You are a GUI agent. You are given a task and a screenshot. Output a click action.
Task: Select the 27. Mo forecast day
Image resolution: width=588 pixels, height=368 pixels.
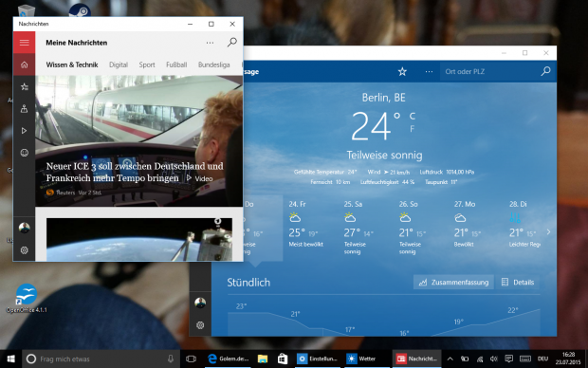475,228
